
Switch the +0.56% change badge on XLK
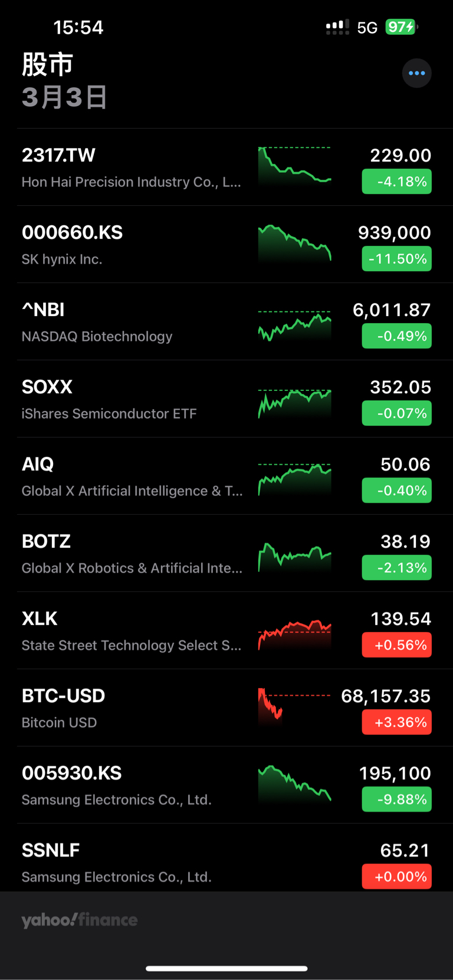point(396,645)
